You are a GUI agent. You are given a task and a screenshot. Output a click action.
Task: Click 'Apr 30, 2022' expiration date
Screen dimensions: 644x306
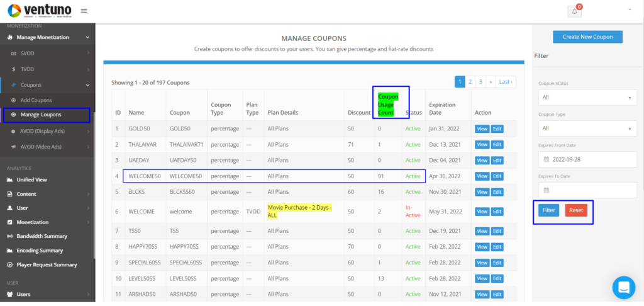click(445, 176)
